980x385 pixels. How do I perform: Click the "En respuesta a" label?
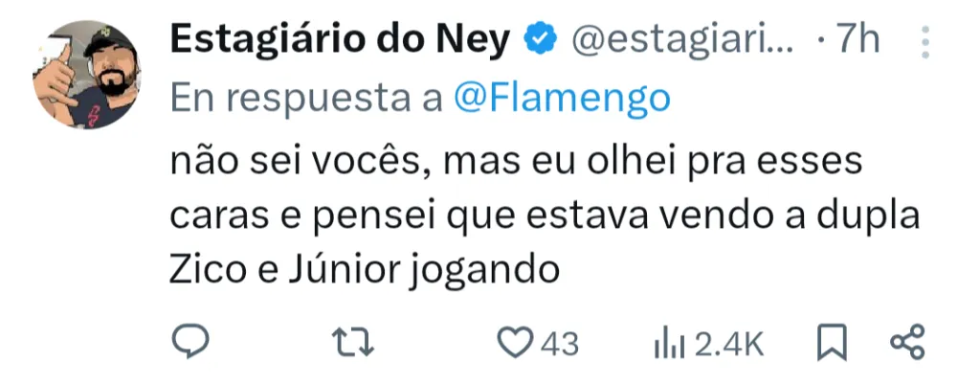click(306, 98)
